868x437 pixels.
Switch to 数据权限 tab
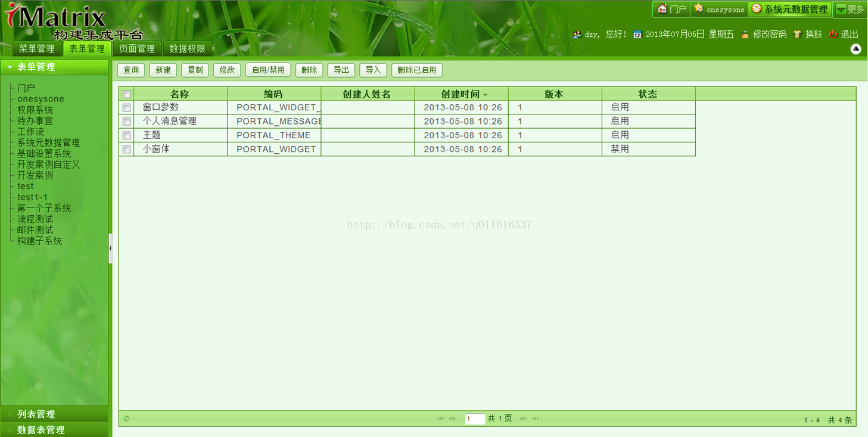tap(187, 49)
